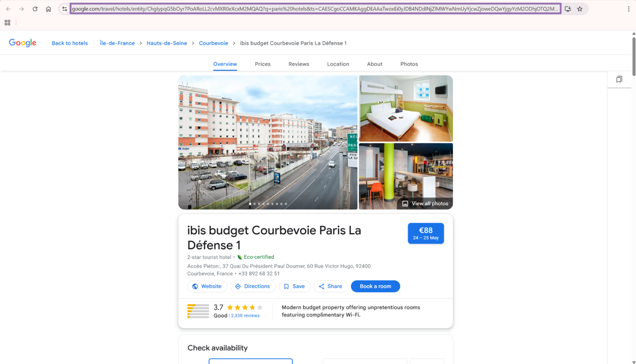Open the Île-de-France breadcrumb
Viewport: 636px width, 364px height.
pos(117,43)
